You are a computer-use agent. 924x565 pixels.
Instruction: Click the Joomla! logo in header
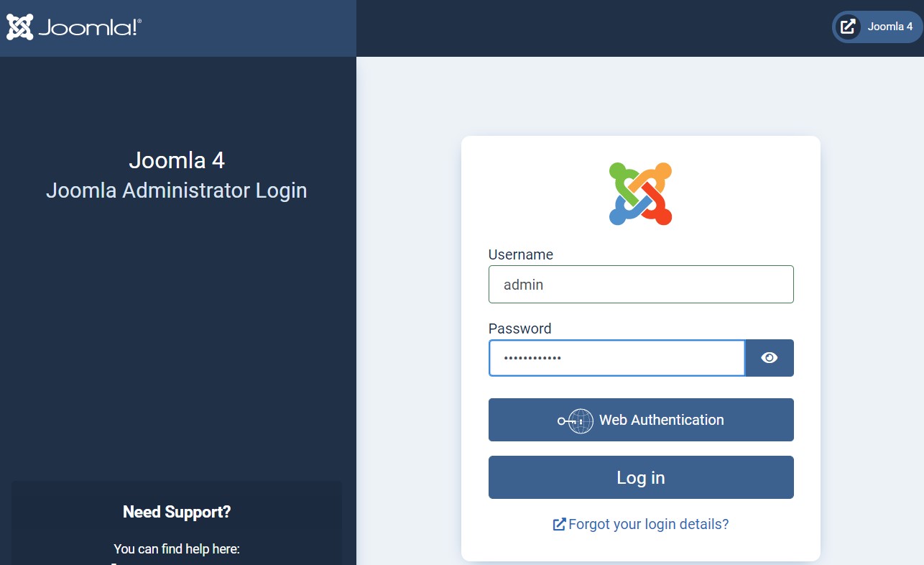(74, 27)
